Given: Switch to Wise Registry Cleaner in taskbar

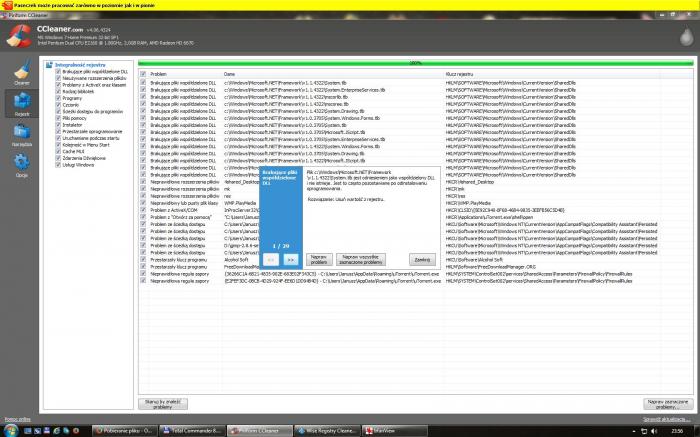Looking at the screenshot, I should 327,431.
